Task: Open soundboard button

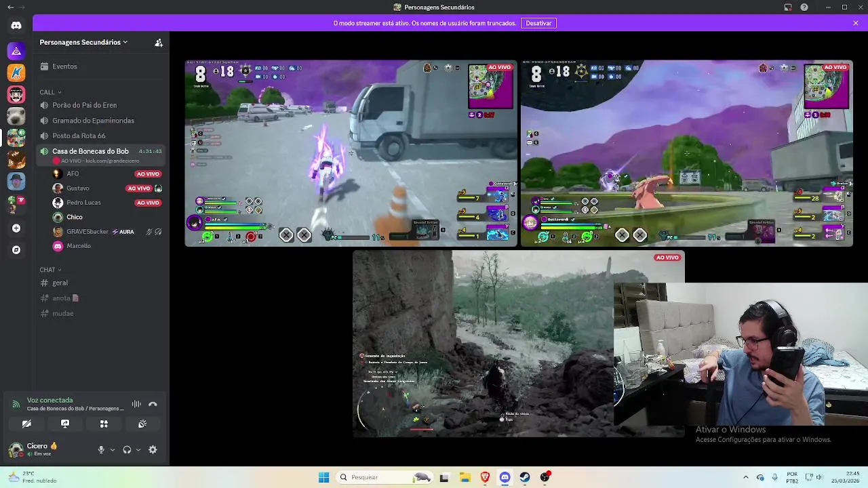Action: 142,424
